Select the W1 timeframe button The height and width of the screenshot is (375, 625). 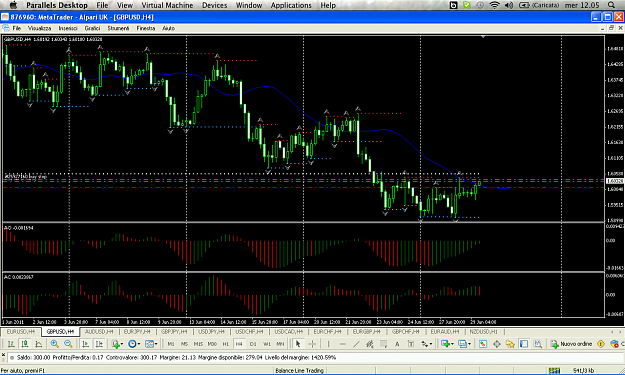click(x=267, y=344)
